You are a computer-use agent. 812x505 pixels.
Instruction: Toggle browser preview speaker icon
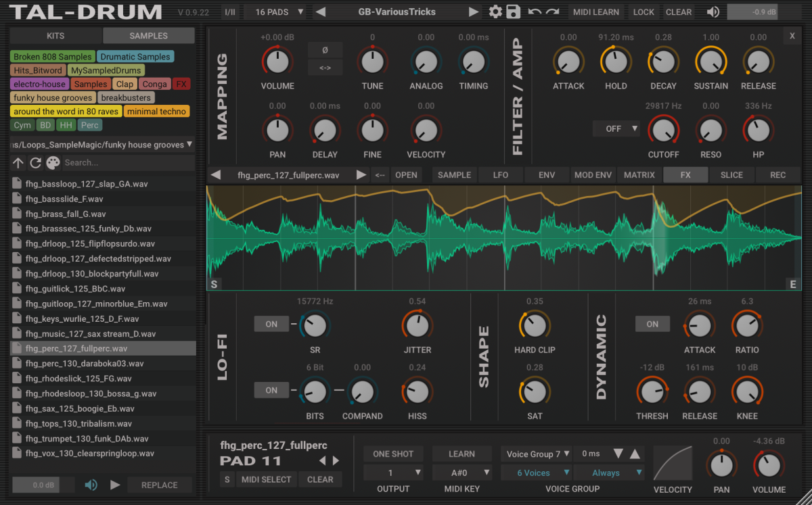coord(91,485)
